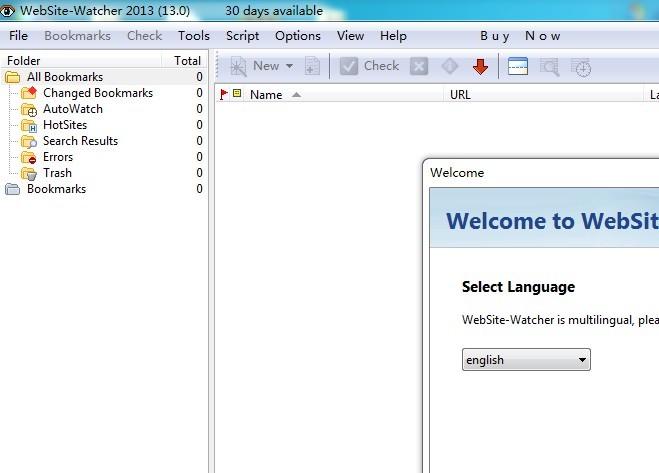
Task: Click the WebSite-Watcher eye title icon
Action: (x=7, y=11)
